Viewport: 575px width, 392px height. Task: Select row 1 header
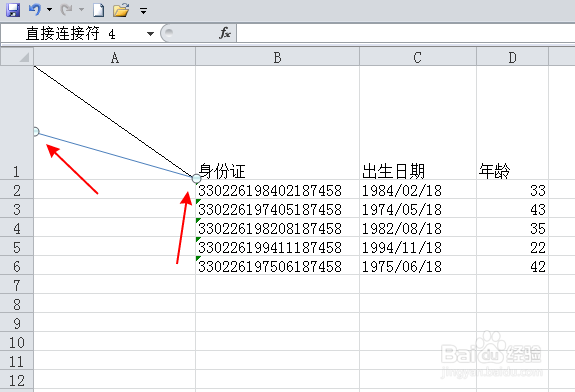pos(17,122)
